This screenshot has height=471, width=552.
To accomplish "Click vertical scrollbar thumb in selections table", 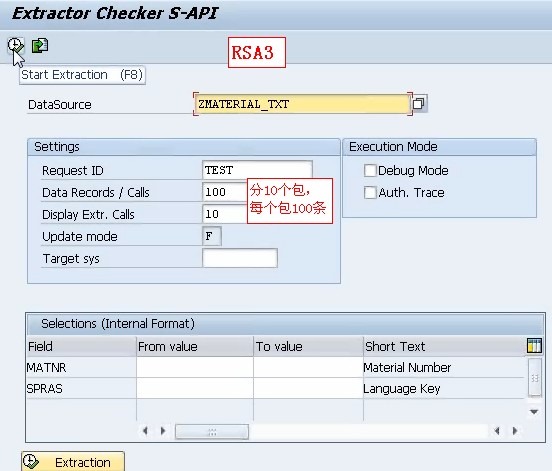I will coord(535,378).
